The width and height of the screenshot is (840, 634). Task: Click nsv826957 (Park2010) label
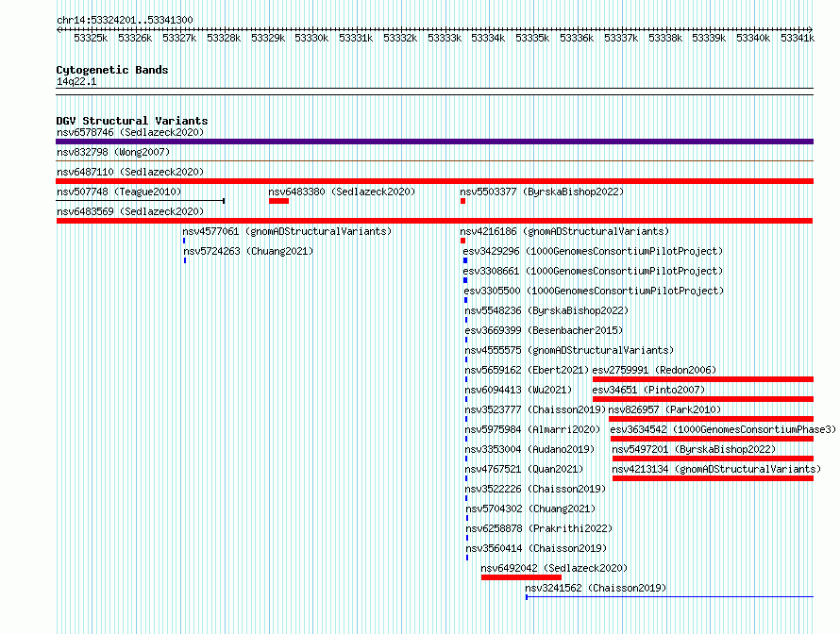click(664, 409)
